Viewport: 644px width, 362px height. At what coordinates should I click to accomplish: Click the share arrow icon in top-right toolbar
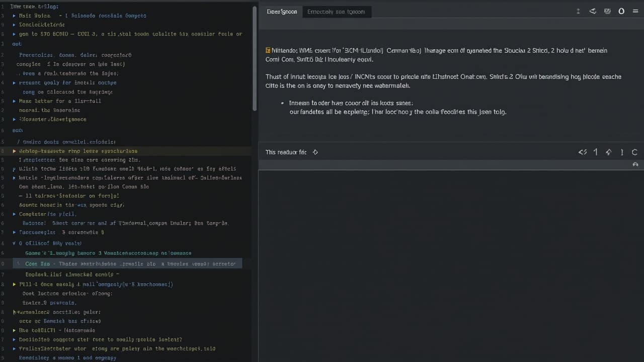(x=593, y=11)
